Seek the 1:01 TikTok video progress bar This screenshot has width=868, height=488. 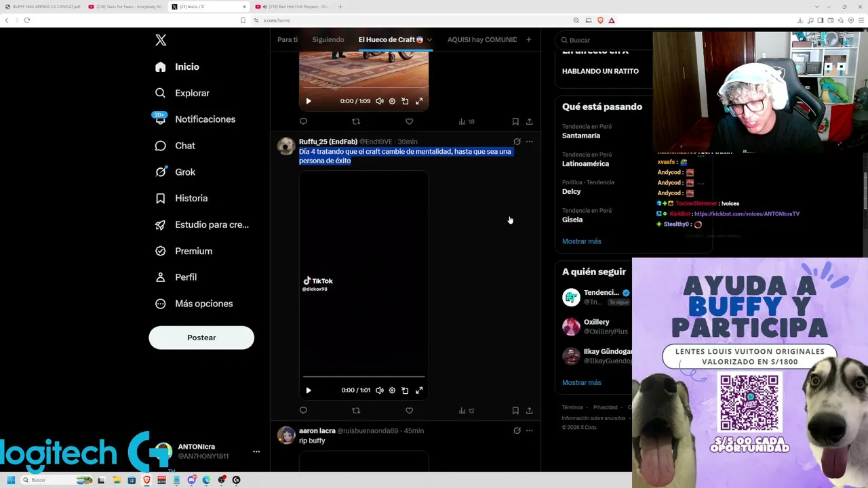tap(363, 376)
